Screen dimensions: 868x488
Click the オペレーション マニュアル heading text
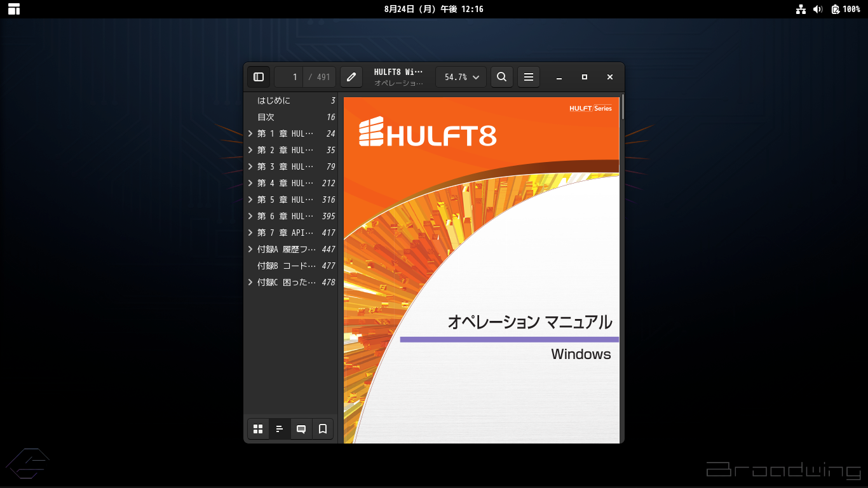pos(530,322)
